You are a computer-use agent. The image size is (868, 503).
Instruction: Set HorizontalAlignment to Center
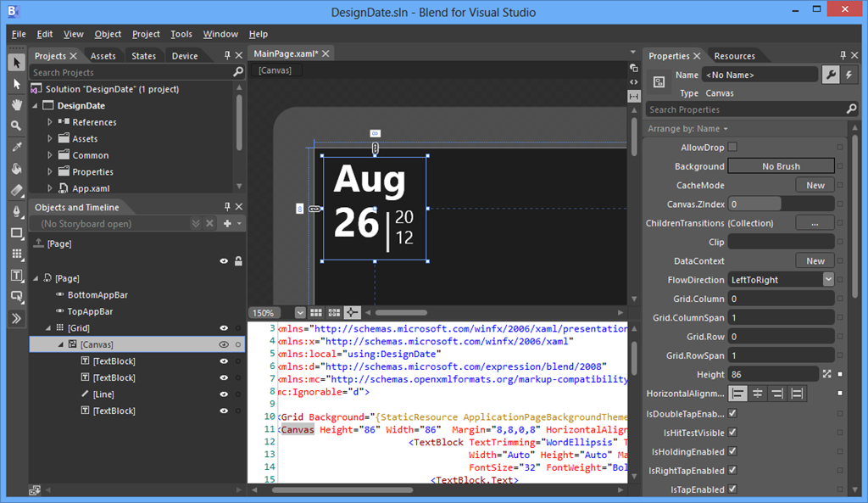757,394
